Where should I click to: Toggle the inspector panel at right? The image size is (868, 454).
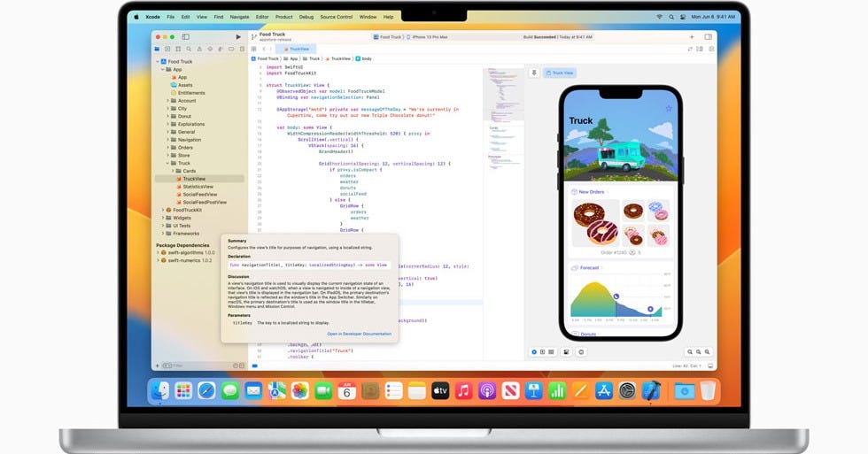(x=708, y=37)
